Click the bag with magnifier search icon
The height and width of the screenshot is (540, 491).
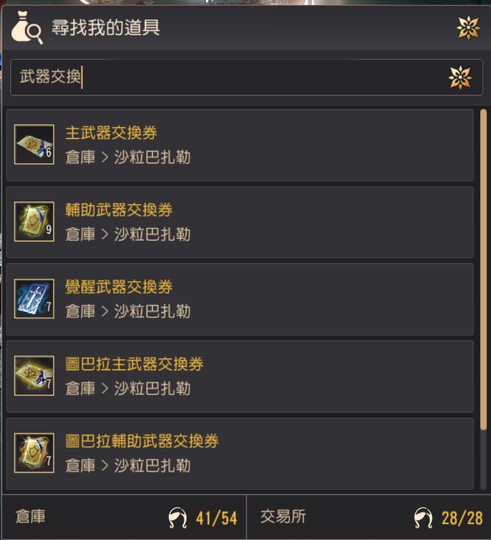[27, 28]
